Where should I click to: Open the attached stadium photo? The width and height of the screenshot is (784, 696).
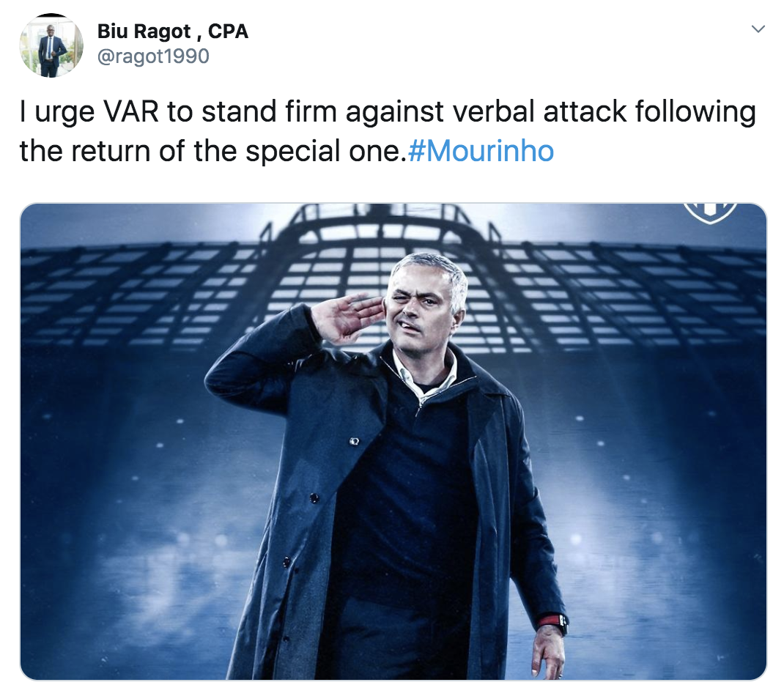[393, 442]
